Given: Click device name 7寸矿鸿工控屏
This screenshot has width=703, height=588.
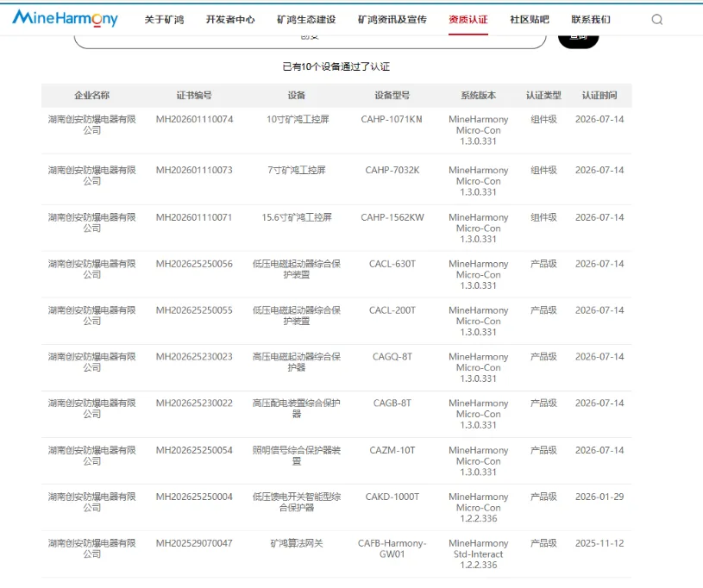Looking at the screenshot, I should pos(297,171).
